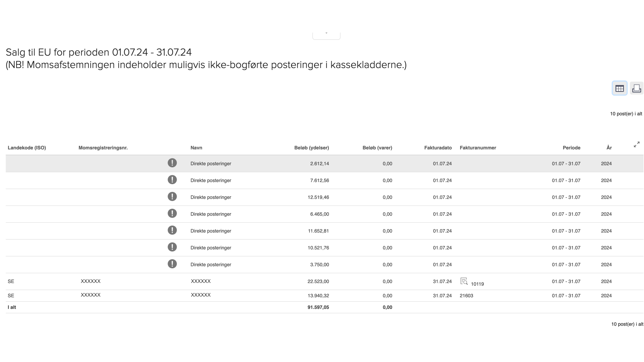This screenshot has width=644, height=362.
Task: Click warning icon on 7.612,56 row
Action: pyautogui.click(x=172, y=180)
